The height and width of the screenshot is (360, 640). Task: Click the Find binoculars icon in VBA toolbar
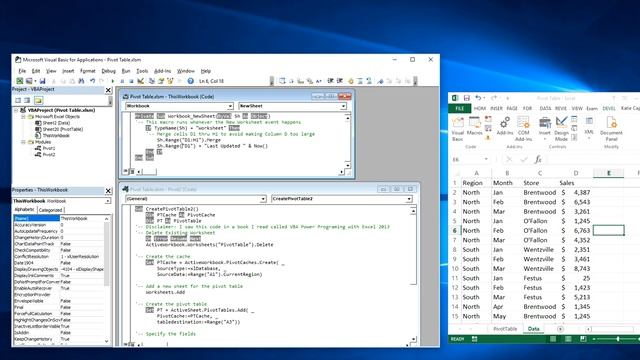[81, 81]
